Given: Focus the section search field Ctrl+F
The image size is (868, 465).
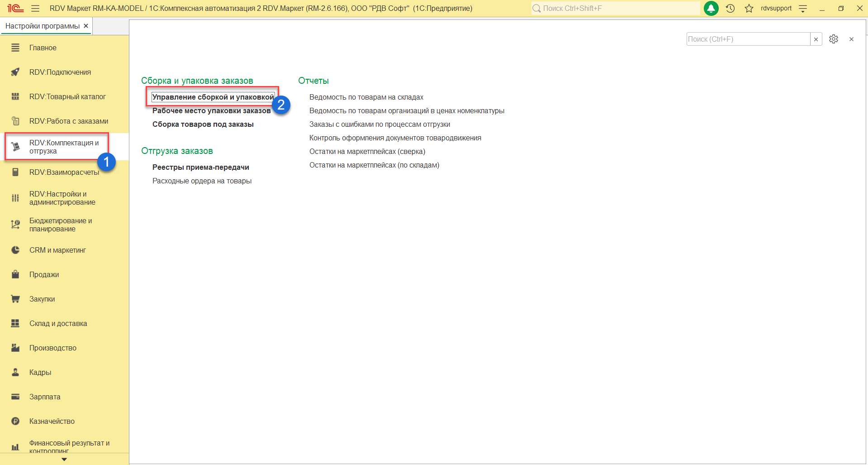Looking at the screenshot, I should [748, 39].
